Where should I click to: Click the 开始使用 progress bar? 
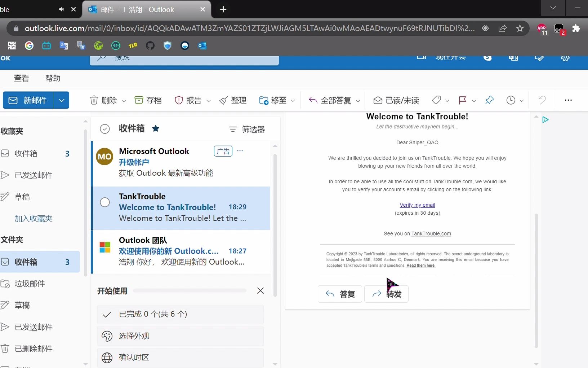point(190,291)
